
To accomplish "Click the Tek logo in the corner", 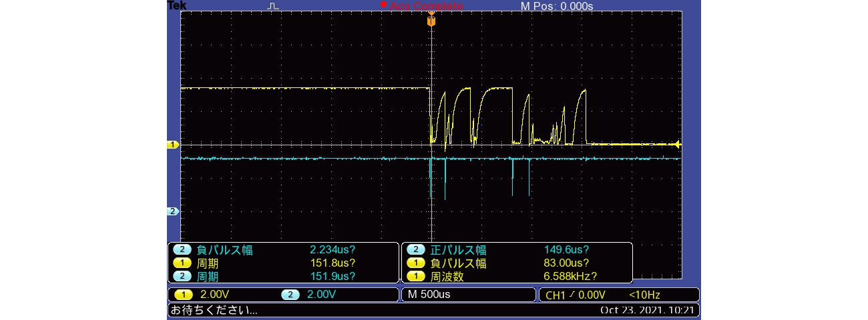I will (x=177, y=5).
